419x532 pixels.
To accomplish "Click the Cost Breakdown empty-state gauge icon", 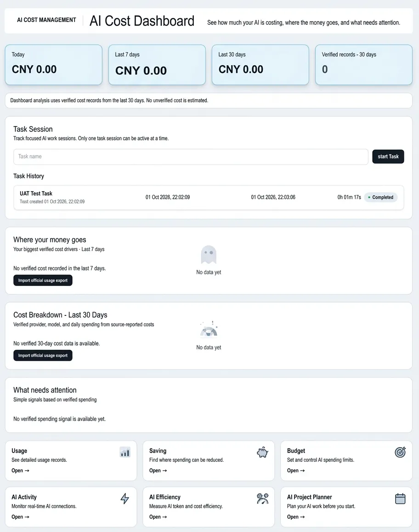I will pyautogui.click(x=209, y=329).
